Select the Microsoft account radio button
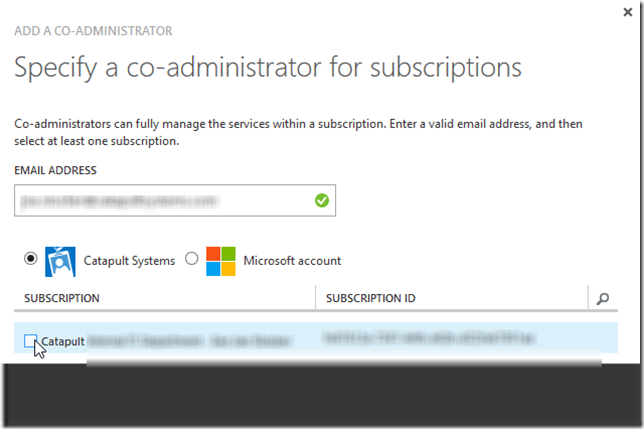Viewport: 644px width, 429px height. tap(191, 259)
